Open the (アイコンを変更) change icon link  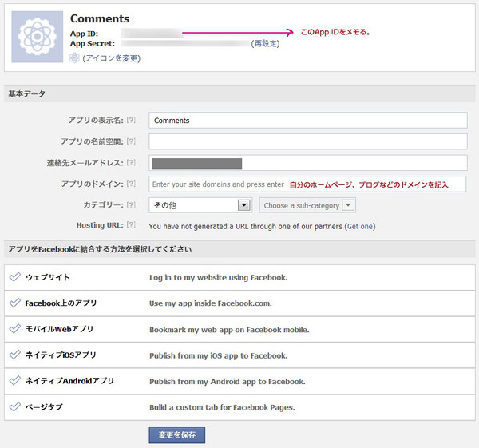pyautogui.click(x=112, y=58)
